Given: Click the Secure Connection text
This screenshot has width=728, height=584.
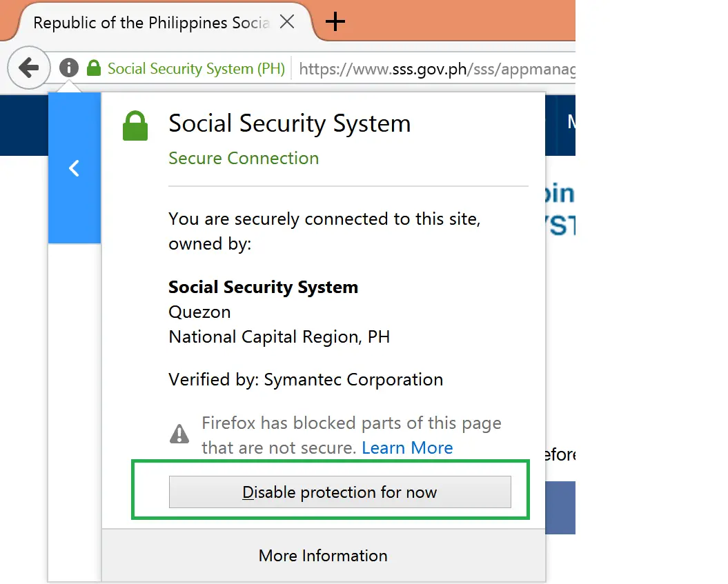Looking at the screenshot, I should 244,158.
